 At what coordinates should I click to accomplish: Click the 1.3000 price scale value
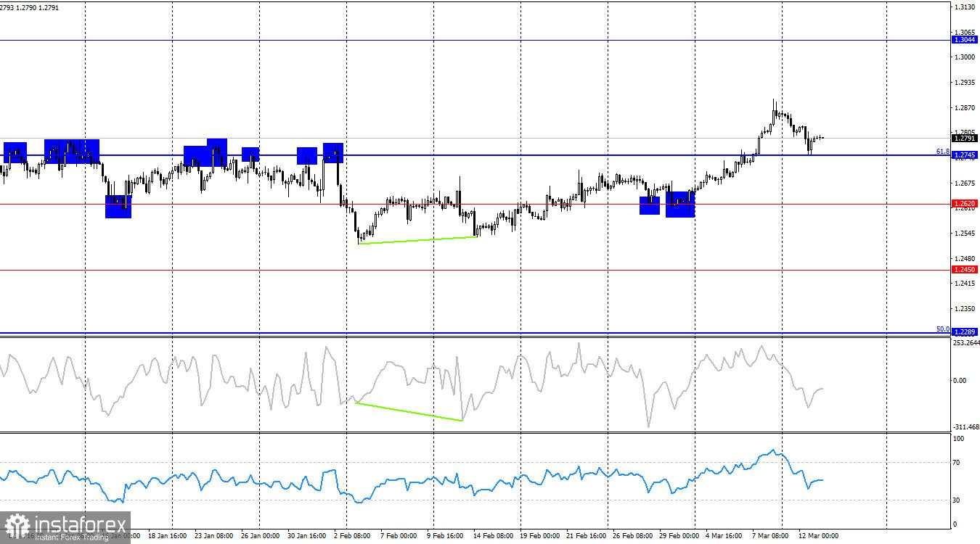pyautogui.click(x=965, y=57)
